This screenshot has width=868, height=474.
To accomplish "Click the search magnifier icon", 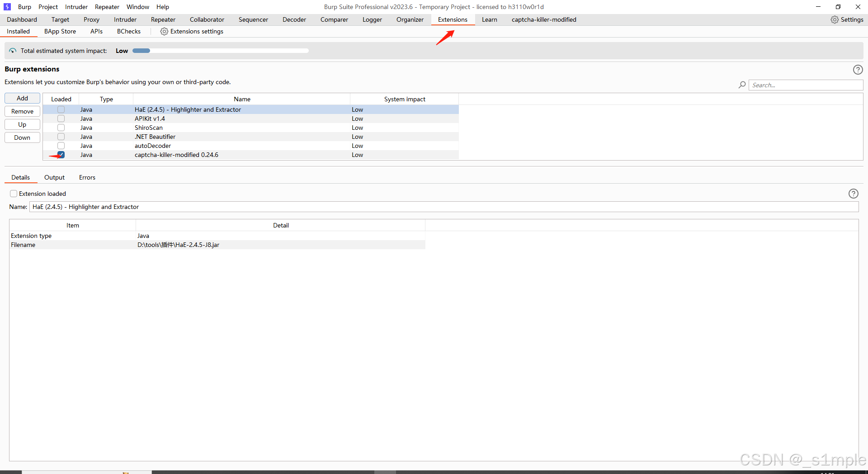I will coord(742,85).
